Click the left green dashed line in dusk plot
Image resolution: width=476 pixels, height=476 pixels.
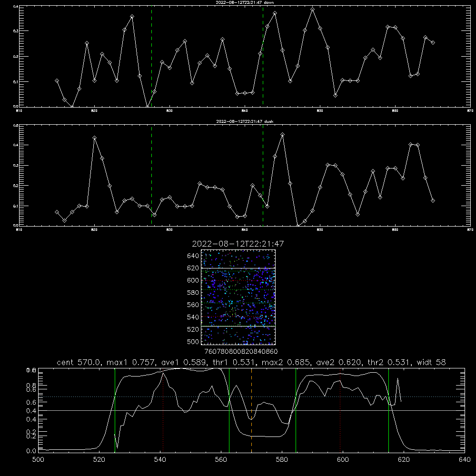point(151,176)
